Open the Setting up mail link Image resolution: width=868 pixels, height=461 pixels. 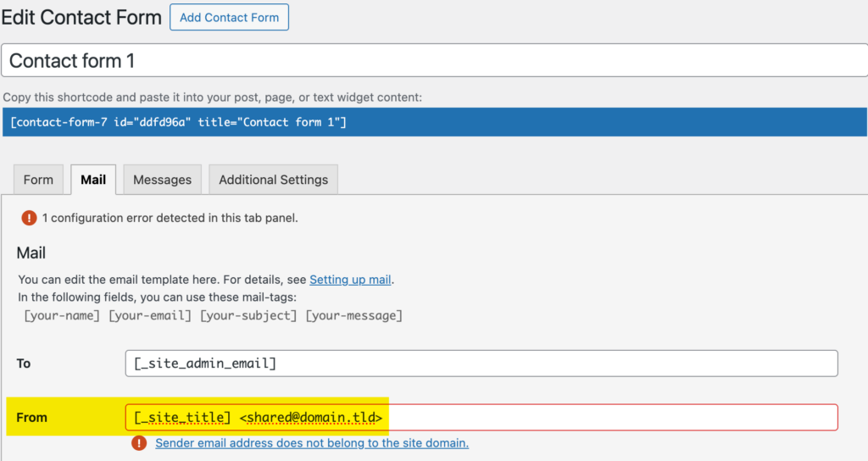coord(350,280)
